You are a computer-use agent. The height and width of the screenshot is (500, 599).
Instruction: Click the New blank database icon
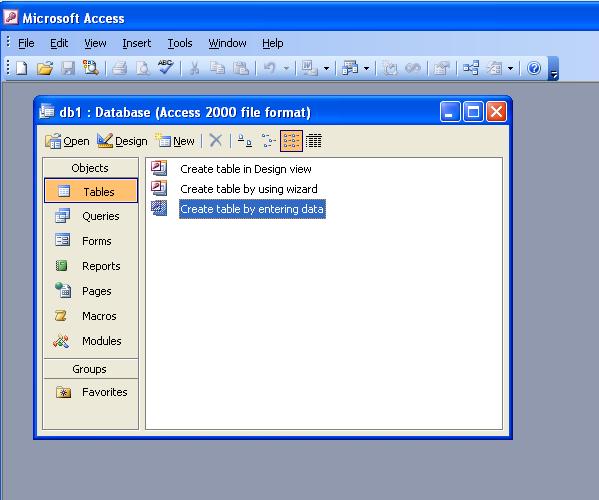point(22,68)
